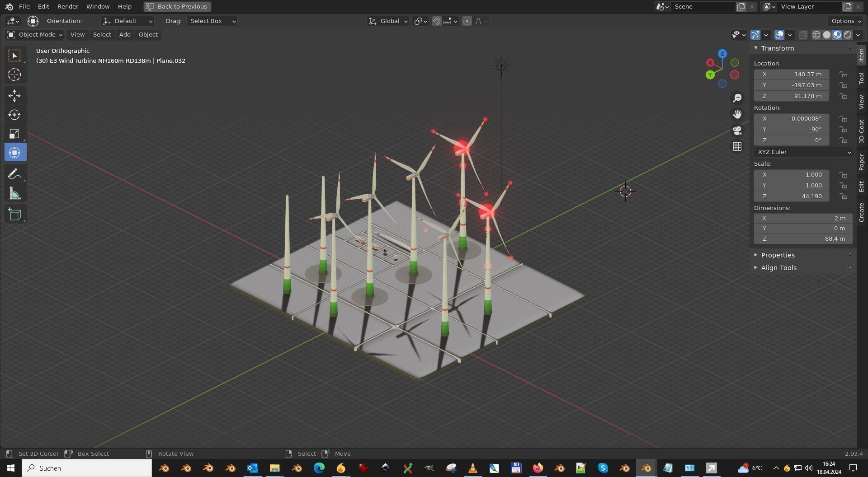Select the Annotate tool
This screenshot has height=477, width=868.
point(14,174)
